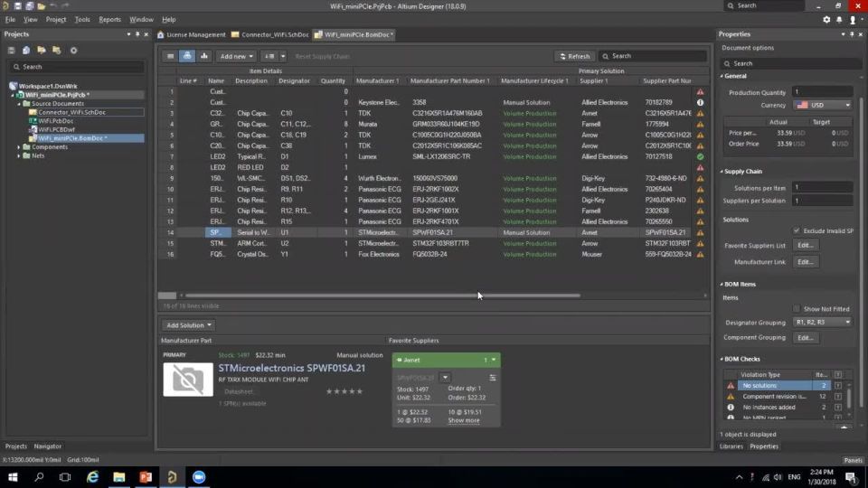Open the Tools menu
The width and height of the screenshot is (868, 488).
coord(82,19)
